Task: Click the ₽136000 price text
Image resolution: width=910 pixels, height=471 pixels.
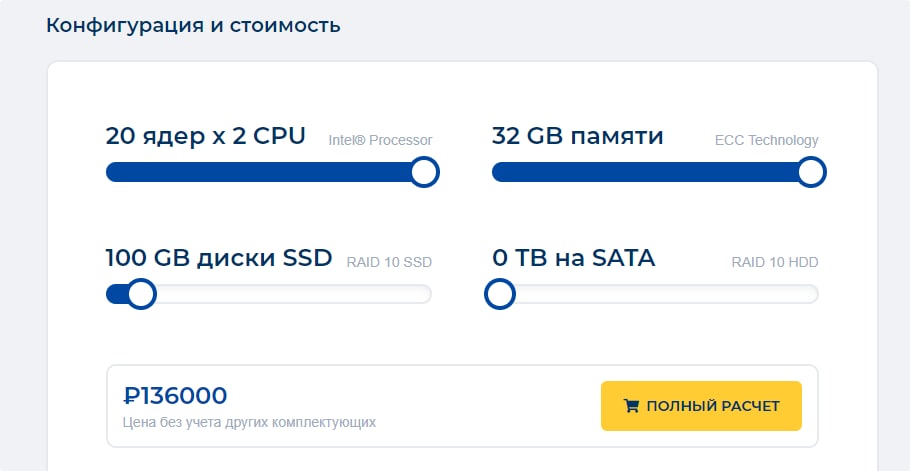Action: [x=175, y=396]
